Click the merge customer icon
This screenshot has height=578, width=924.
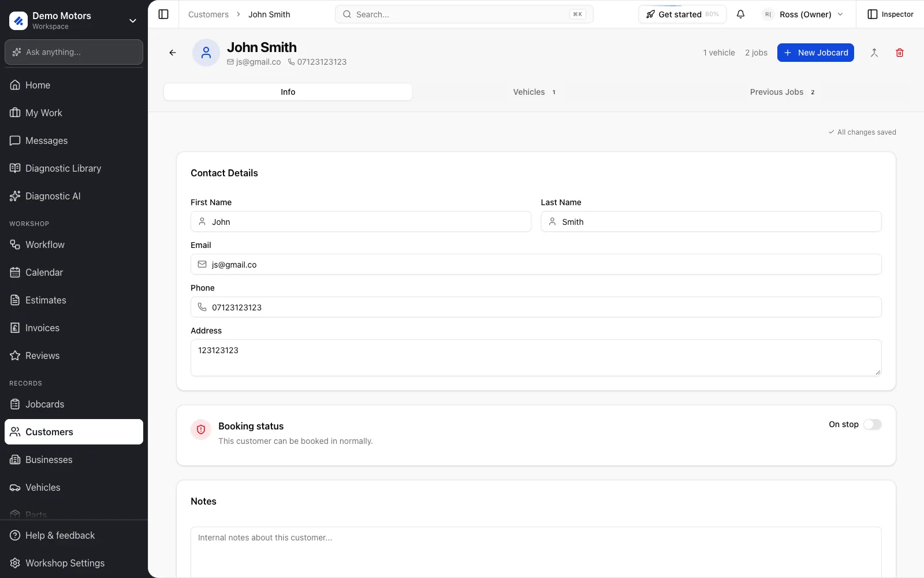pyautogui.click(x=874, y=53)
